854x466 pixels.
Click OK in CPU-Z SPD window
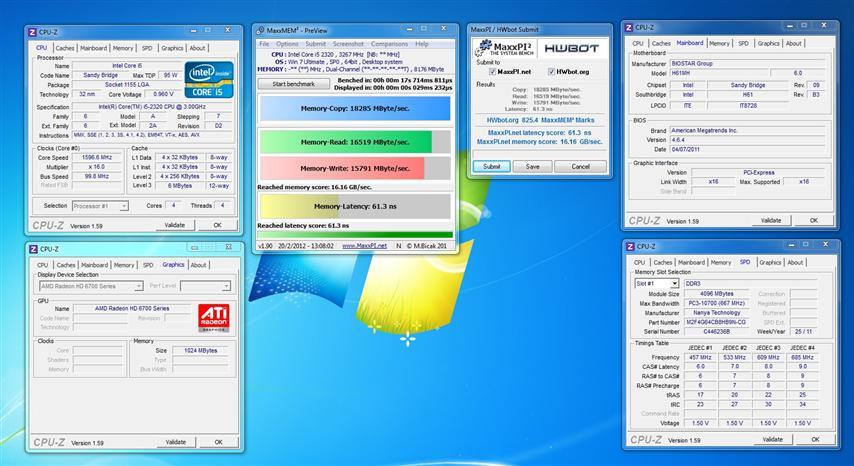click(x=815, y=439)
